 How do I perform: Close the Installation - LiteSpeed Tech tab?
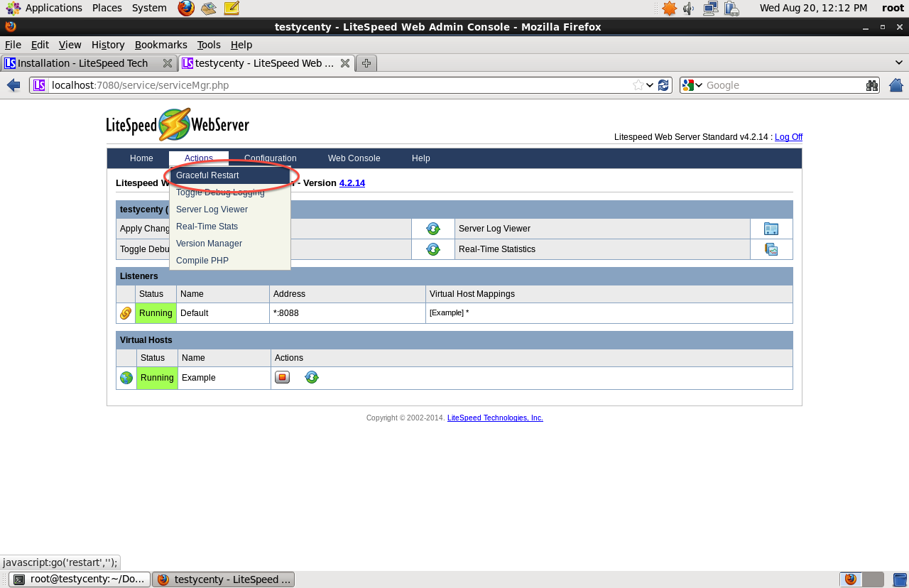168,63
